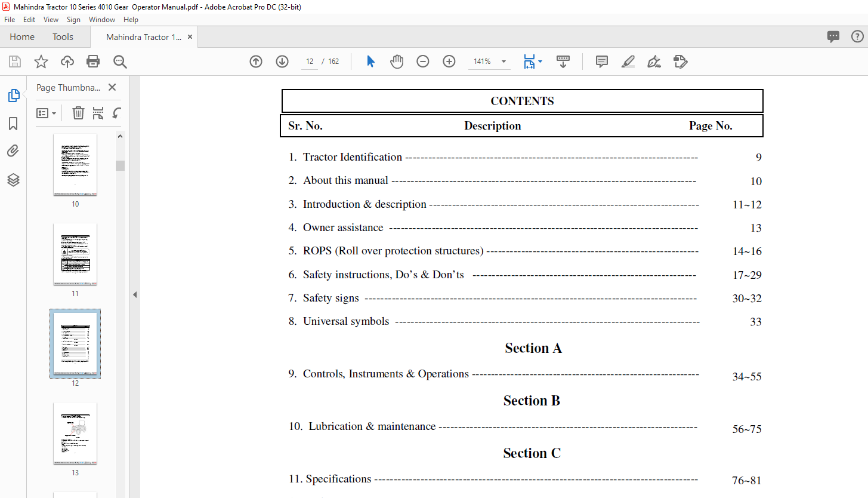Rotate pages icon in thumbnails panel
Screen dimensions: 868x498
click(117, 113)
